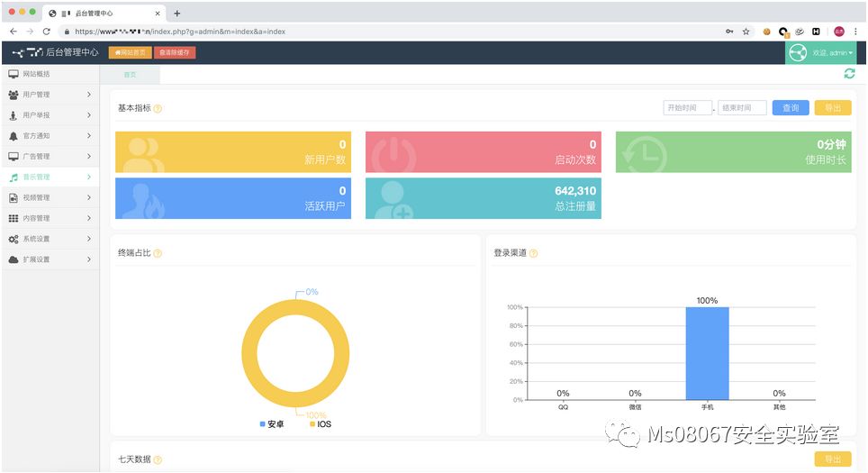Click the 广告管理 monitor icon
The image size is (868, 473).
[x=14, y=156]
